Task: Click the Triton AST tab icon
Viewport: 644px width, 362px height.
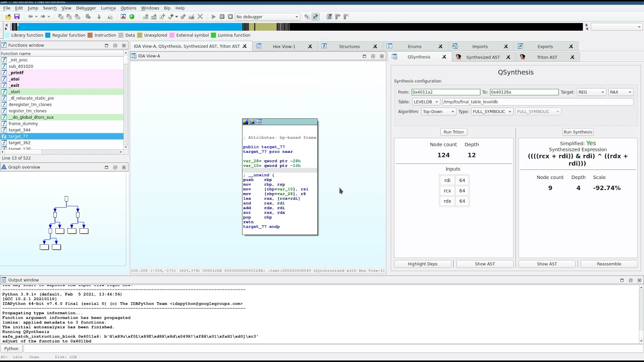Action: (x=523, y=57)
